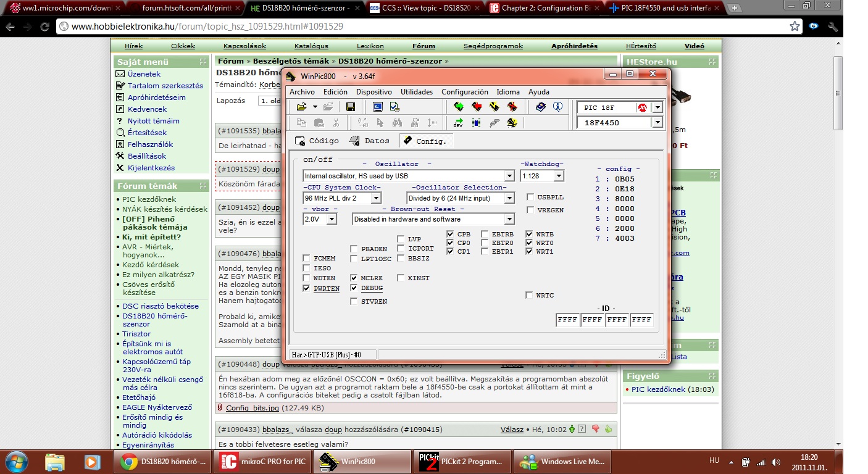Open the Config_bits.jpg attachment link
Image resolution: width=868 pixels, height=474 pixels.
tap(252, 408)
